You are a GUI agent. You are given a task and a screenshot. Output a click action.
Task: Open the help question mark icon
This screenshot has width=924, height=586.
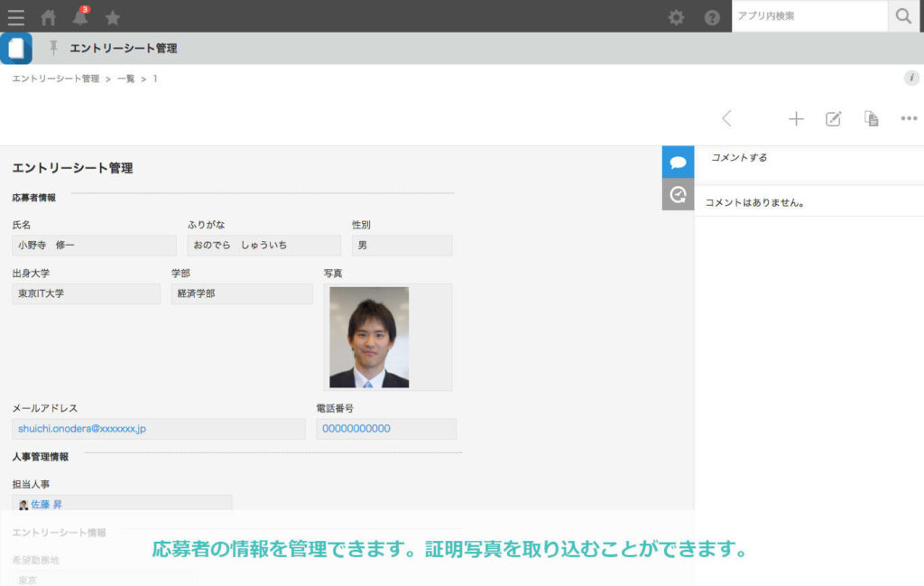point(712,17)
